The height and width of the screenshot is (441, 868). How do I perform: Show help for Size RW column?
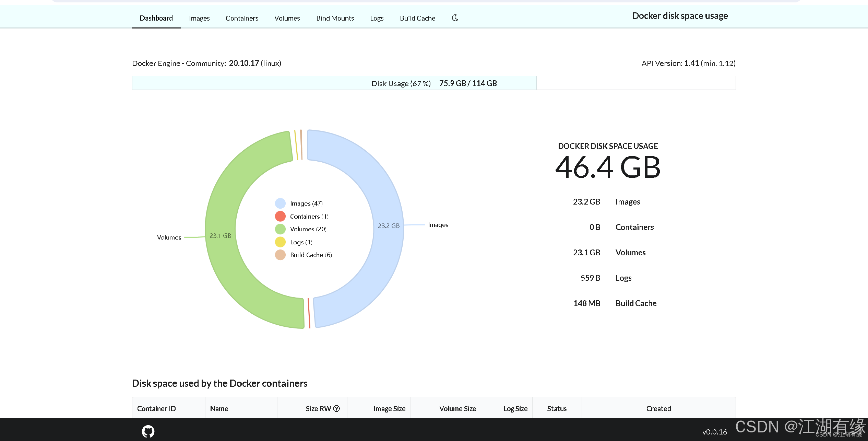(x=336, y=408)
